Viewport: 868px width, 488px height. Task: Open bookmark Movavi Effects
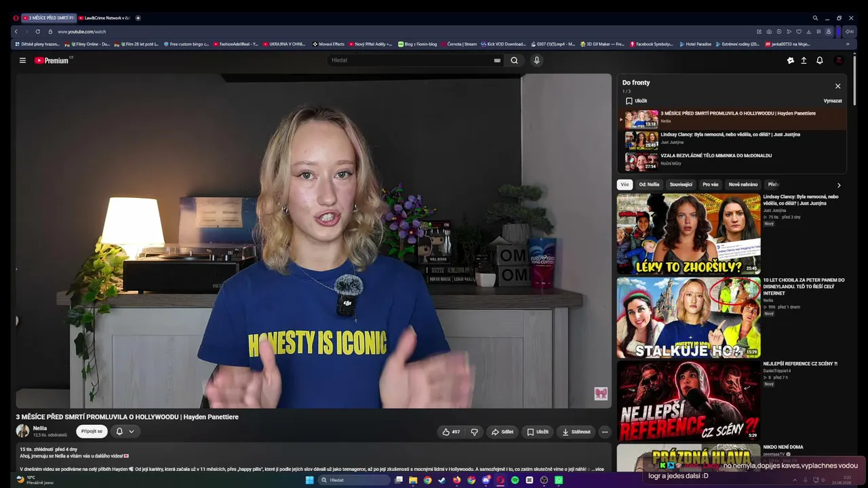point(329,44)
